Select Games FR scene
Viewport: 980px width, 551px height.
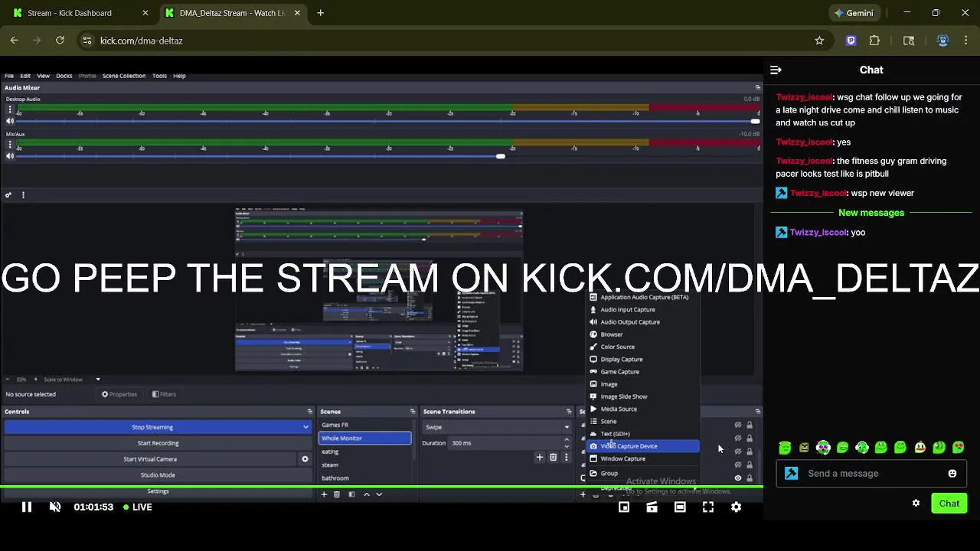click(365, 425)
